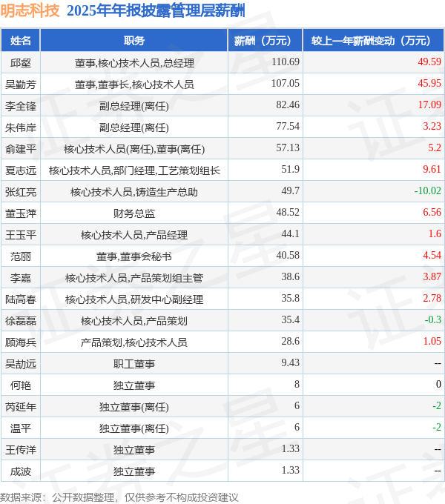Select the name 俞建平
This screenshot has height=504, width=445.
(x=21, y=149)
